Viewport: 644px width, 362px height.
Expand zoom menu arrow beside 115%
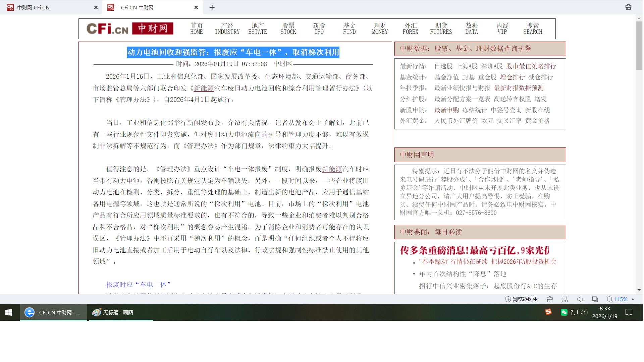coord(633,299)
